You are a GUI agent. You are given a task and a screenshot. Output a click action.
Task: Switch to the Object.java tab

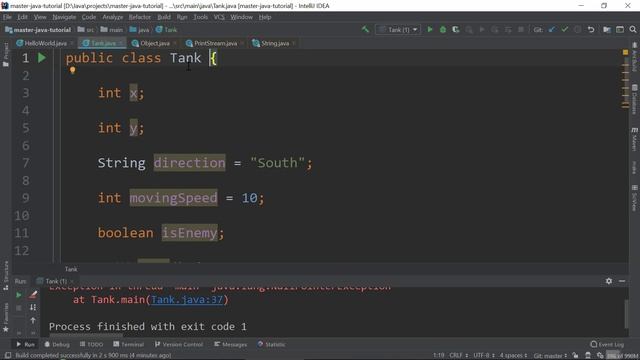pos(154,43)
